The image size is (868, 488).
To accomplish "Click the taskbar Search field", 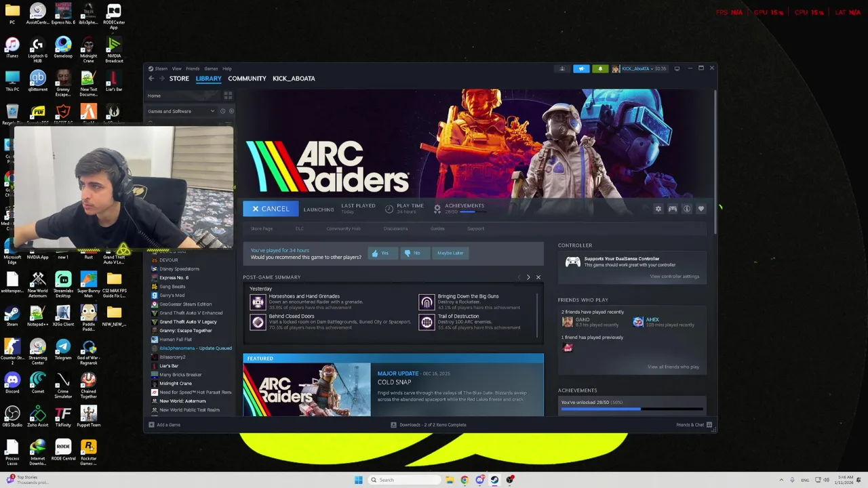I will click(x=403, y=480).
